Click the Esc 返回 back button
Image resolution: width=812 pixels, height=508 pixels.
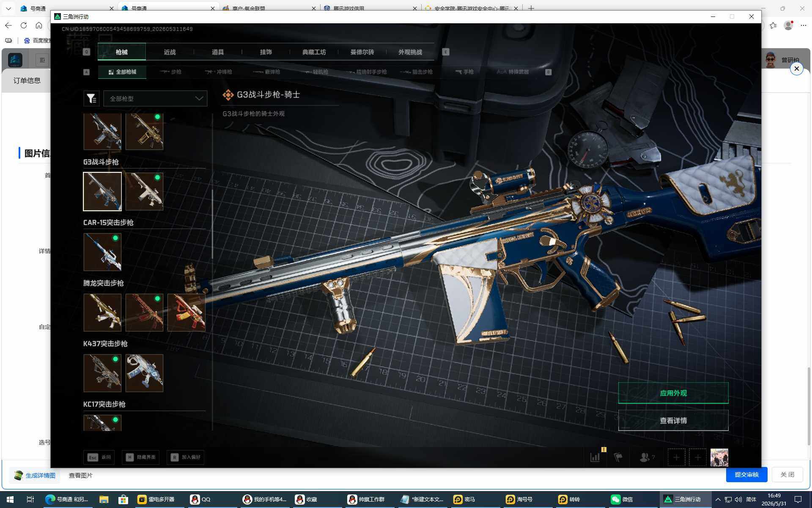(x=99, y=457)
